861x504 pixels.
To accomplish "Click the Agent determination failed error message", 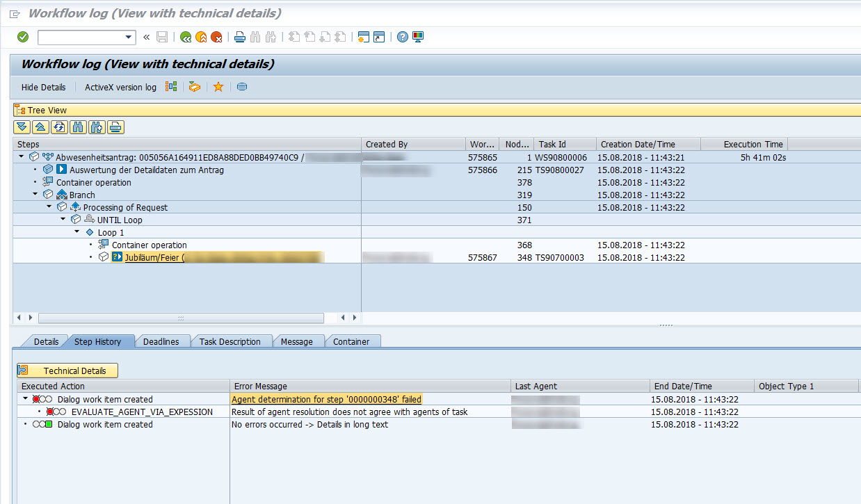I will [x=326, y=399].
